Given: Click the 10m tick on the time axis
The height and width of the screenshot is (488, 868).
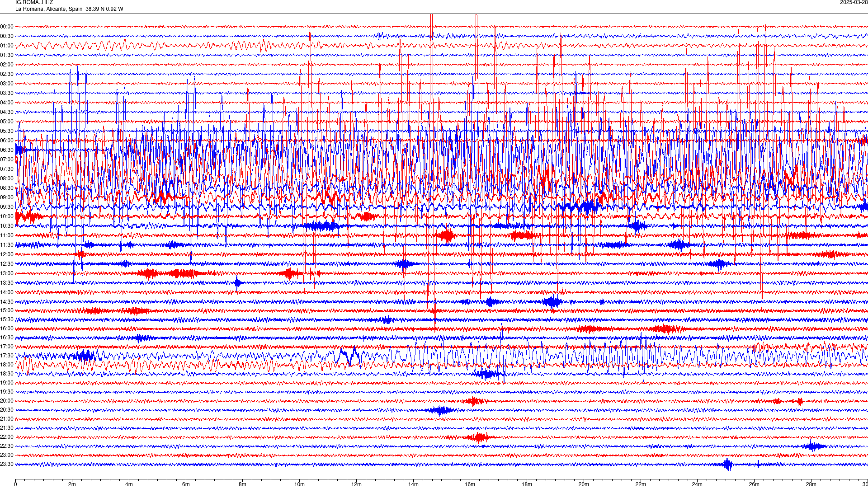Looking at the screenshot, I should point(299,484).
